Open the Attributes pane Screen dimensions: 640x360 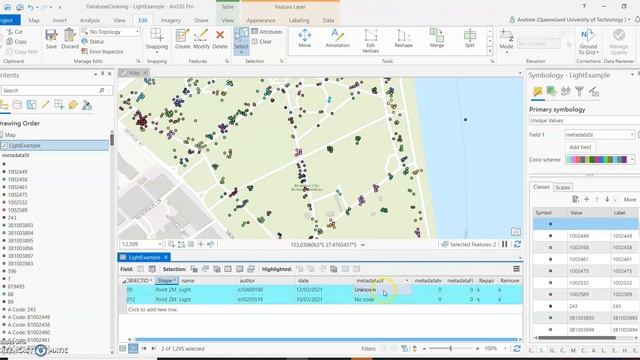point(267,31)
